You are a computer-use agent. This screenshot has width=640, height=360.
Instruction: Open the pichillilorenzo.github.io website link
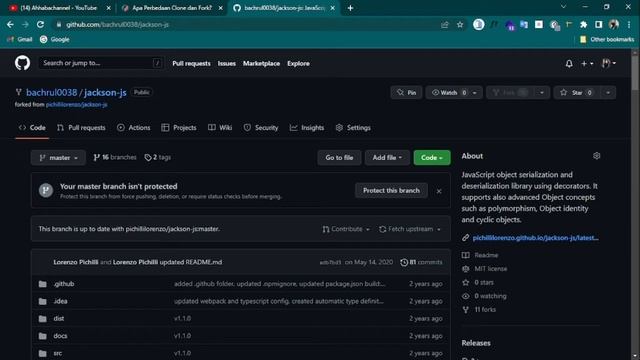click(536, 238)
